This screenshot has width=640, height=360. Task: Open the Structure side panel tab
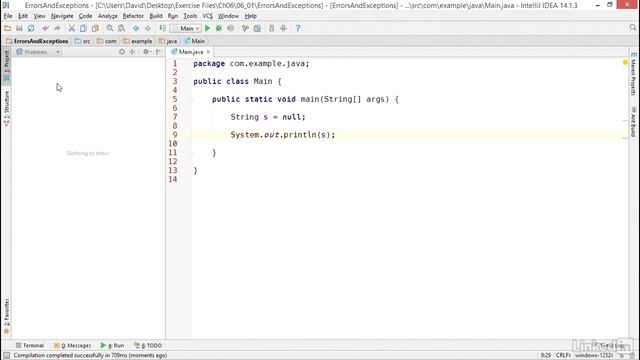coord(7,109)
